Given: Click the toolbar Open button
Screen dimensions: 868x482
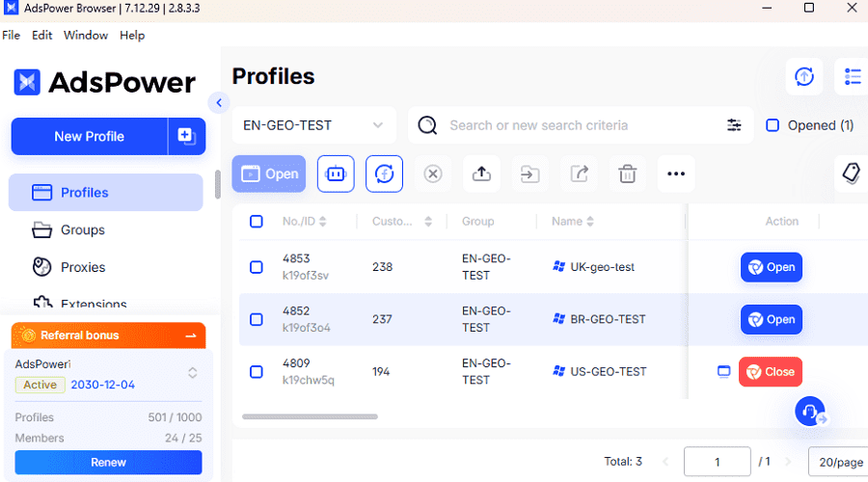Looking at the screenshot, I should point(269,174).
